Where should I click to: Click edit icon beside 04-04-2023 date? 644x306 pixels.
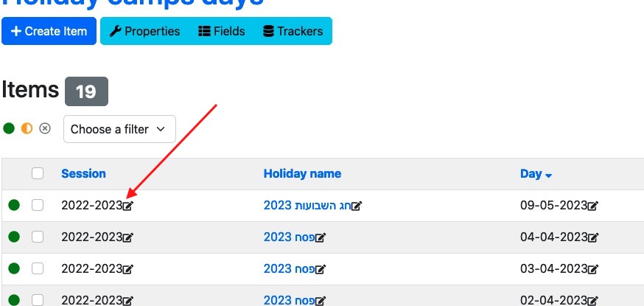593,237
